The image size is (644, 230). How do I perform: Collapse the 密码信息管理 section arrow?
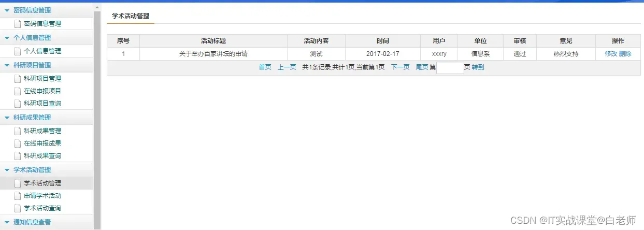click(7, 10)
